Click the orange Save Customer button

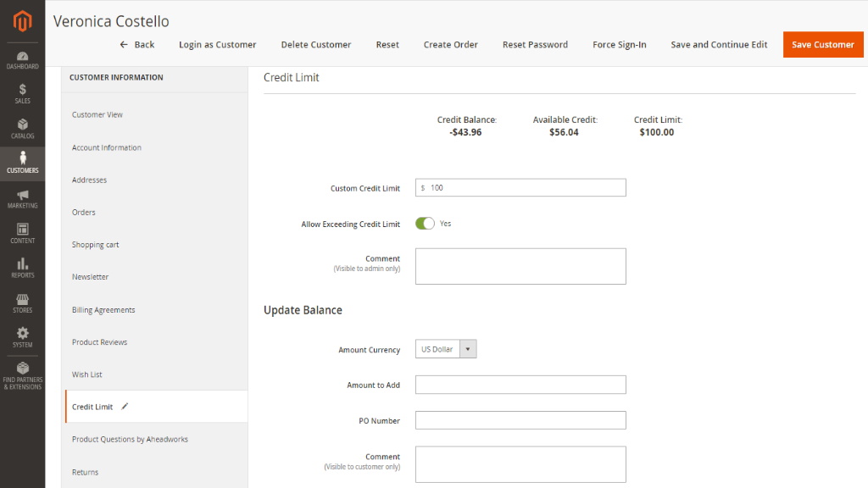pyautogui.click(x=823, y=44)
